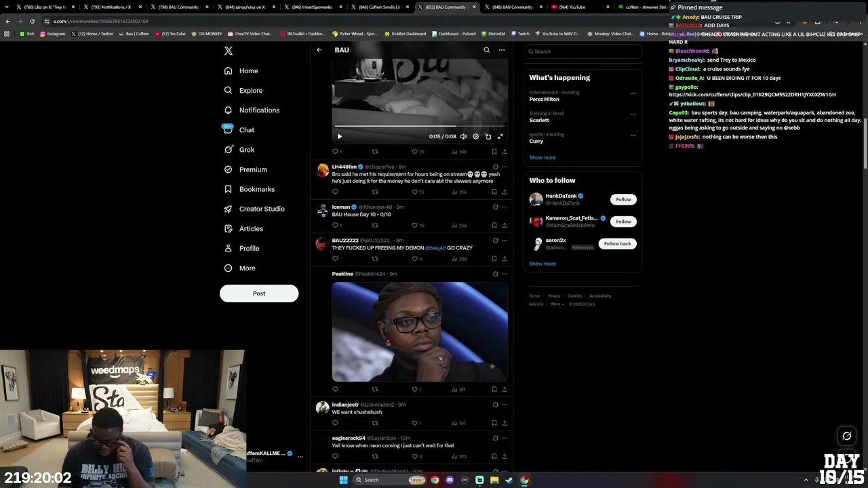The image size is (868, 488).
Task: Open Grok in the X sidebar
Action: [x=239, y=150]
